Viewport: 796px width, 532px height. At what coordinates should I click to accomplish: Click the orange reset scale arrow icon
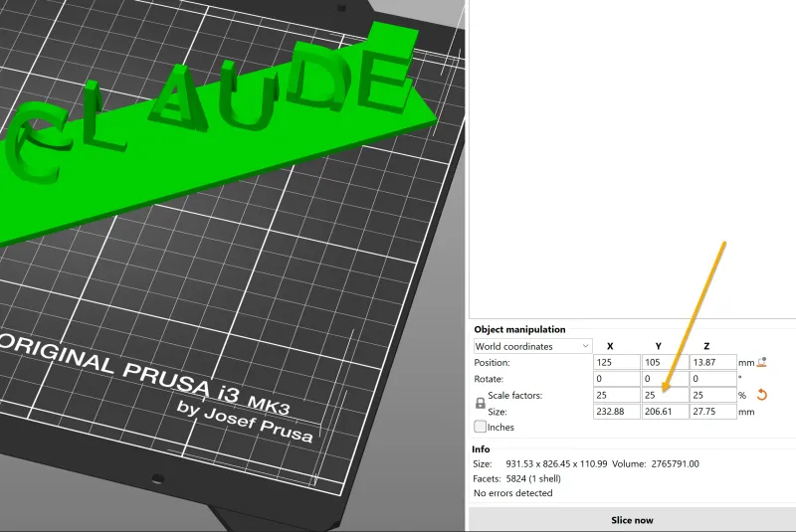[761, 395]
